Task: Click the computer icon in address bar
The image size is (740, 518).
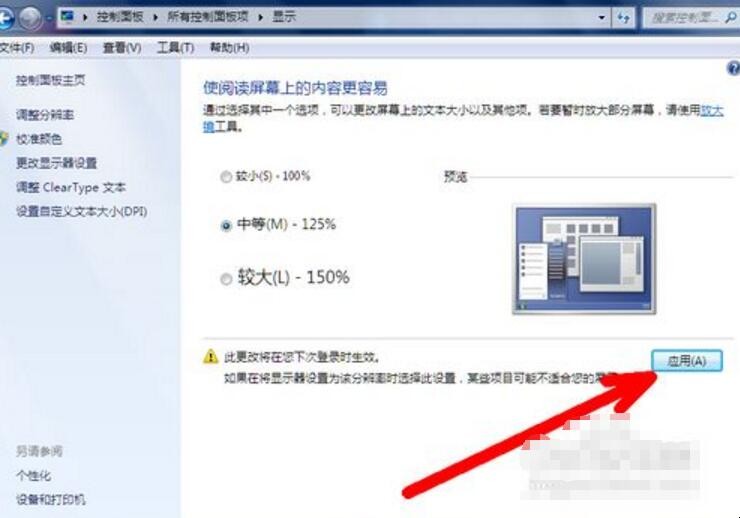Action: pos(67,17)
